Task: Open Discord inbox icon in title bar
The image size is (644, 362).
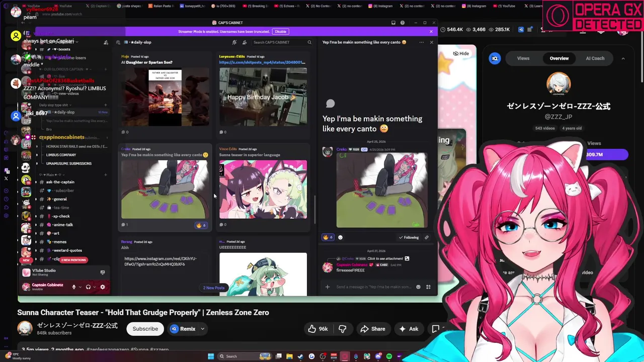Action: (x=393, y=23)
